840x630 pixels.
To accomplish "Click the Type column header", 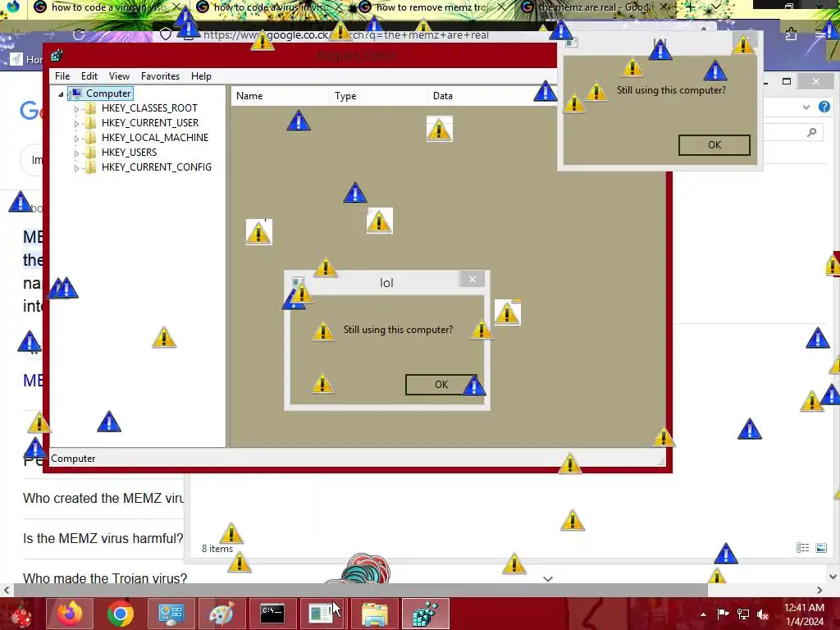I will click(378, 96).
